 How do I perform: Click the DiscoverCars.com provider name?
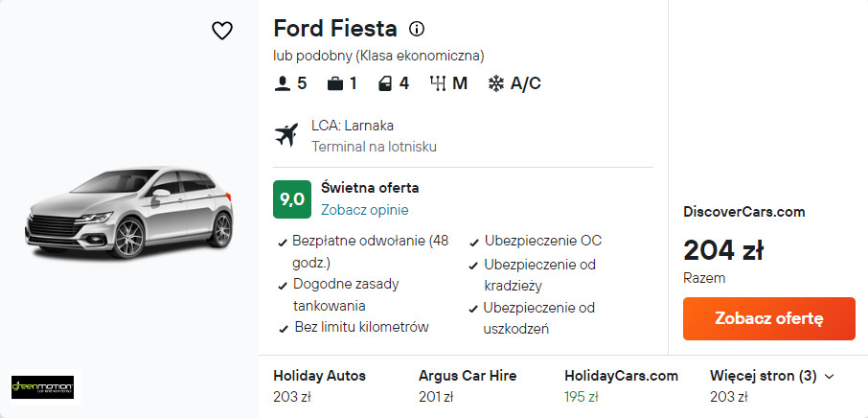[x=743, y=212]
